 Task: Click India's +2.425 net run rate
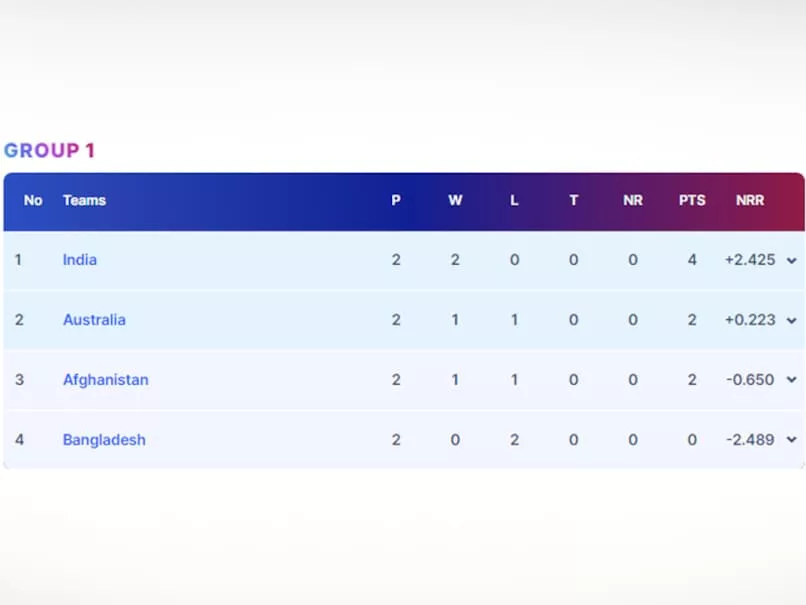pos(750,260)
